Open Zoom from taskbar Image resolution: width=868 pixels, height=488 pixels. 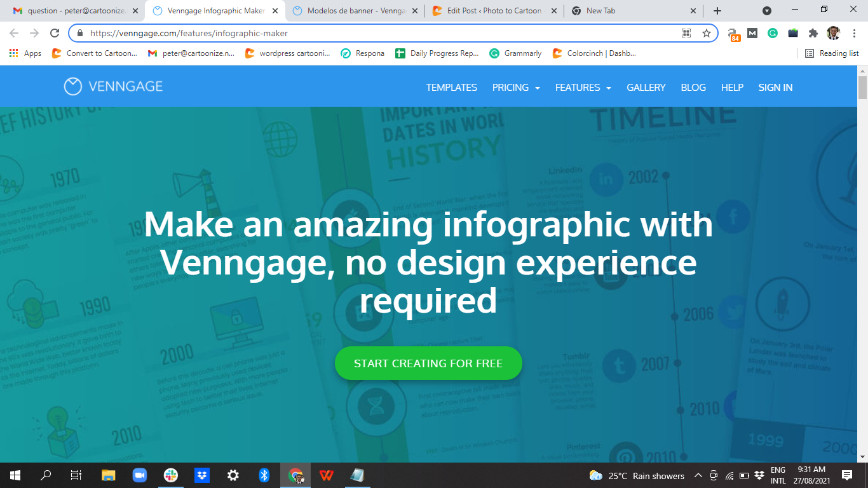coord(140,475)
